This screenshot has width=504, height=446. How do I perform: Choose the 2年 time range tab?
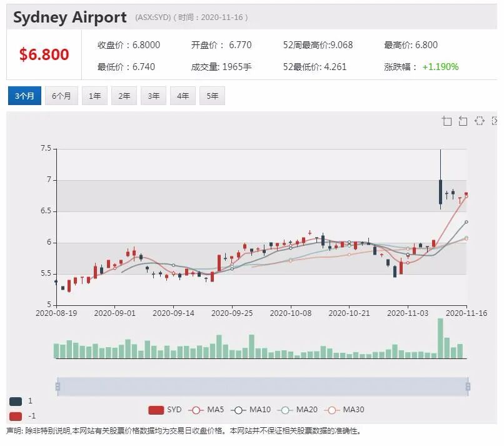click(124, 96)
